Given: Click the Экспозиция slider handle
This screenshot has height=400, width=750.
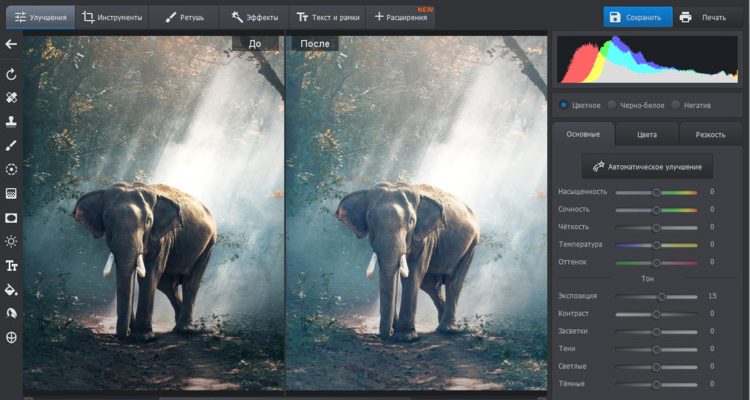Looking at the screenshot, I should (x=661, y=296).
